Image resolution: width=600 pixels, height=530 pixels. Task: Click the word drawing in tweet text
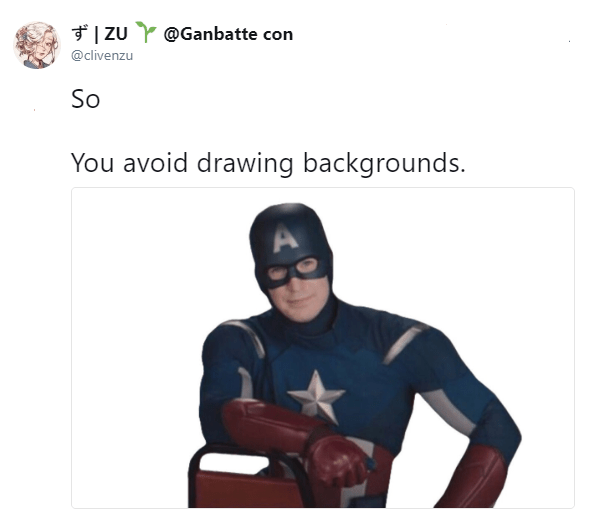245,164
